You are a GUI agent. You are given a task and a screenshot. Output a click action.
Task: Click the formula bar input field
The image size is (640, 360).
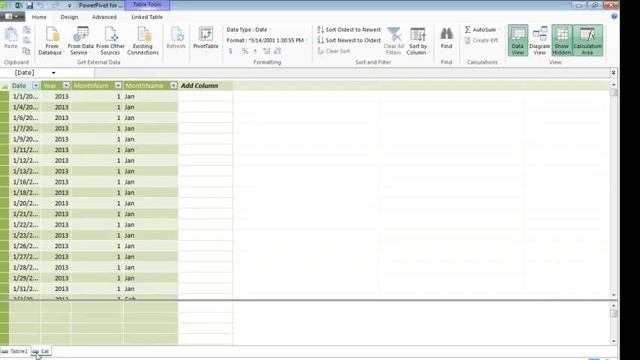pyautogui.click(x=352, y=73)
